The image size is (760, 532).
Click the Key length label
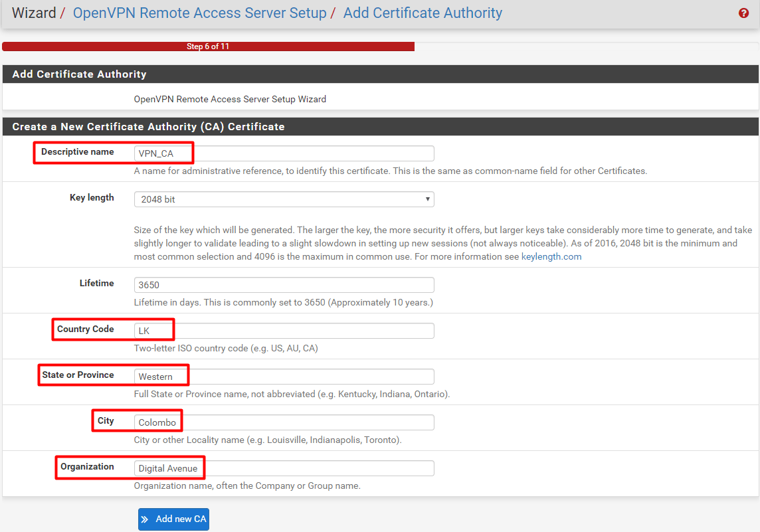coord(92,198)
